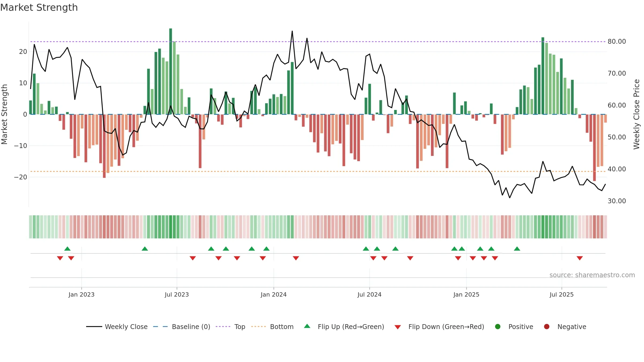Click the 80.00 price axis label
The height and width of the screenshot is (362, 644).
(x=617, y=42)
